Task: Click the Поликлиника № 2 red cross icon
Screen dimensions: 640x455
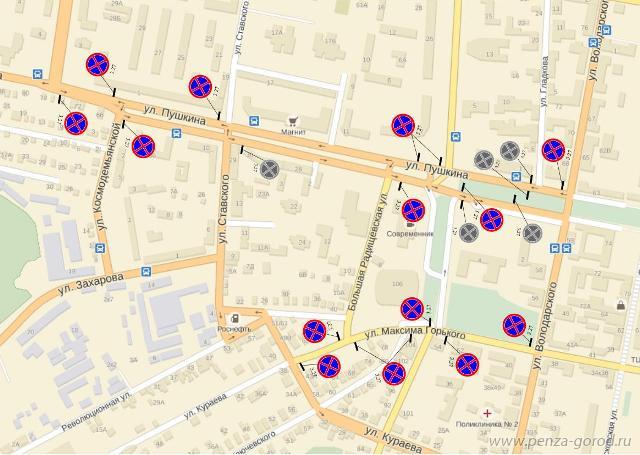Action: [x=487, y=412]
